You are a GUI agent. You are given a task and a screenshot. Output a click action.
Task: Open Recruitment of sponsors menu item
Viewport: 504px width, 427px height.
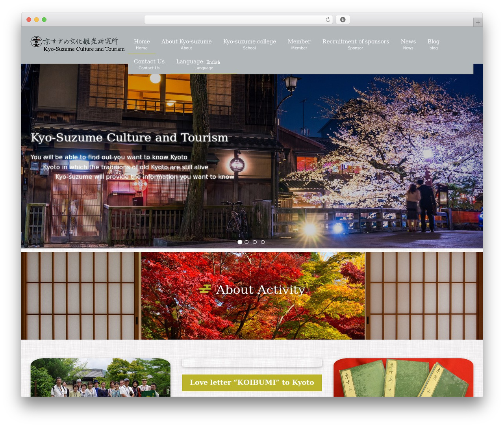[x=356, y=44]
